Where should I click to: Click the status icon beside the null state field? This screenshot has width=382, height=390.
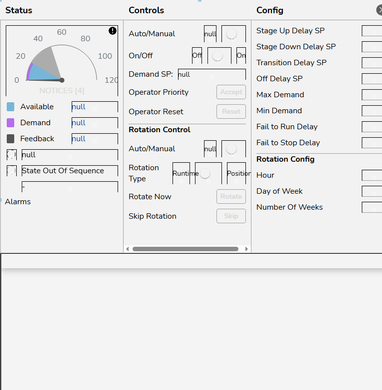(11, 155)
